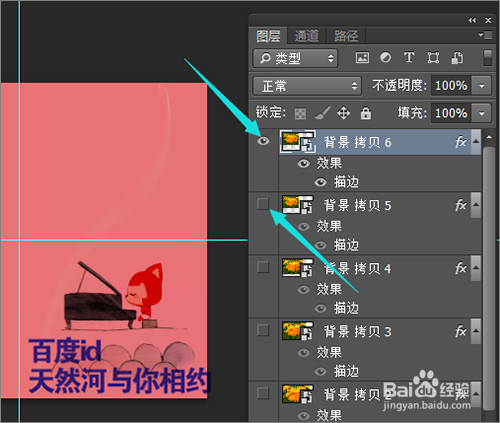Toggle 描边 eye under 背景 拷贝 4

(x=320, y=308)
